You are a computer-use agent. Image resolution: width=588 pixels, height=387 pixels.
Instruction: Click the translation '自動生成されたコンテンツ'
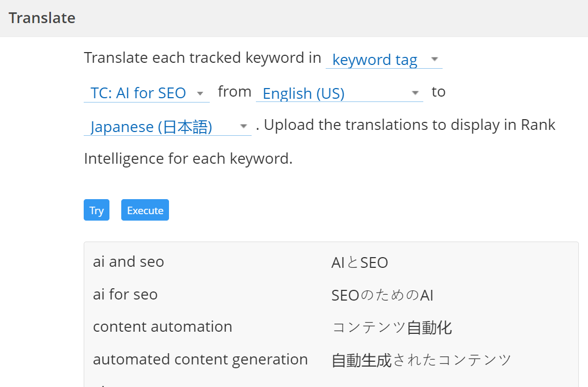421,360
